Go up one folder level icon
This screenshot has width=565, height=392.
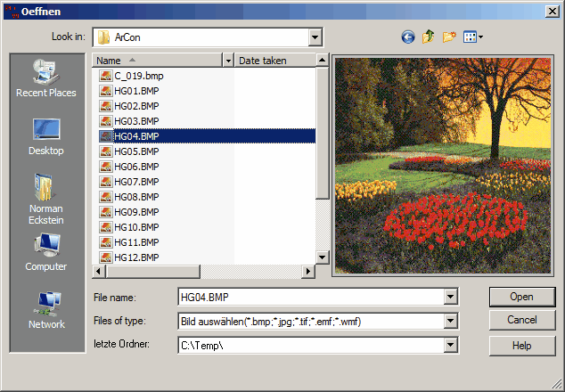(428, 37)
